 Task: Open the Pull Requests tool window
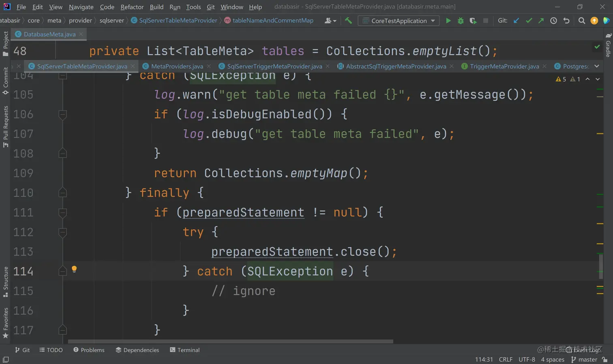pos(5,126)
